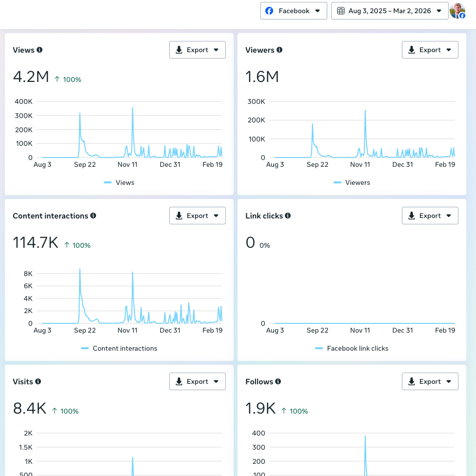Toggle the Viewers legend series
This screenshot has height=476, width=476.
tap(352, 182)
